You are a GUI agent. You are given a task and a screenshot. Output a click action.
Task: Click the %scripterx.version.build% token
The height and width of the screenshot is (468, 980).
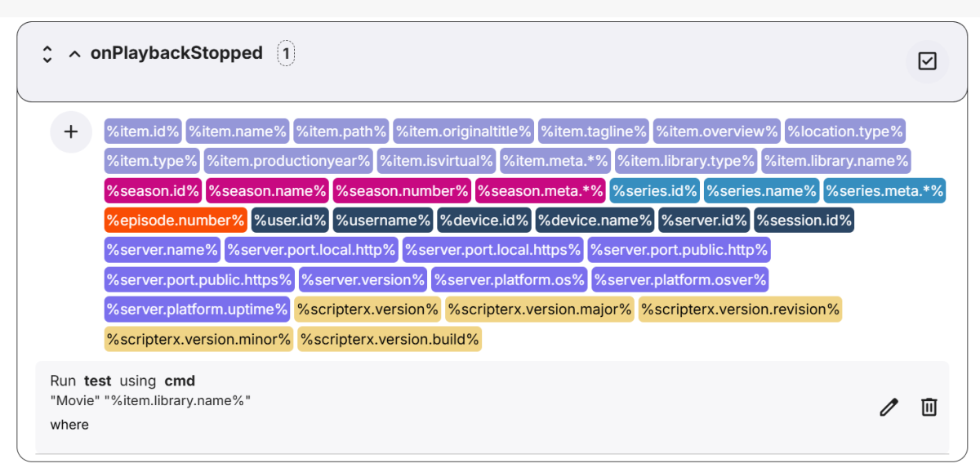tap(390, 338)
